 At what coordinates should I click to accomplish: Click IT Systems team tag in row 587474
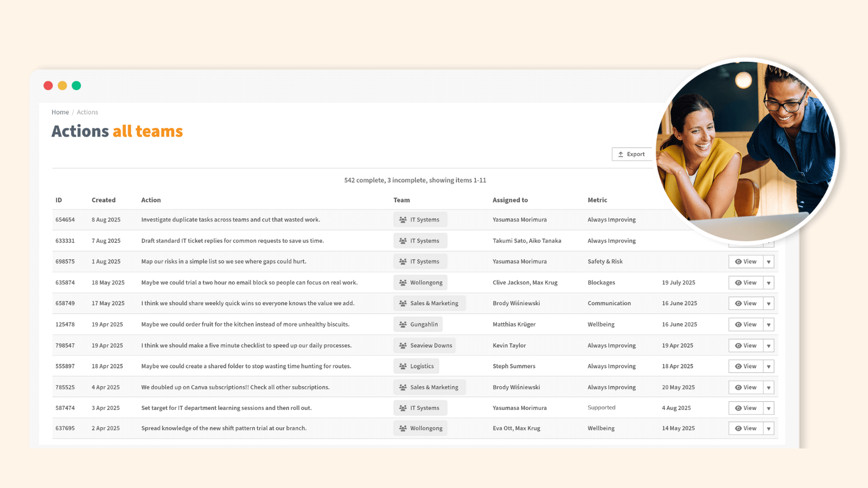(420, 408)
